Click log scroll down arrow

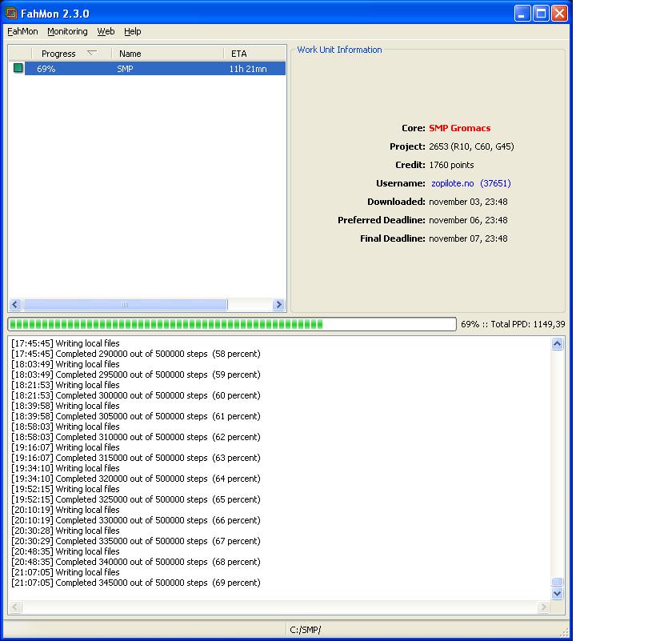557,594
